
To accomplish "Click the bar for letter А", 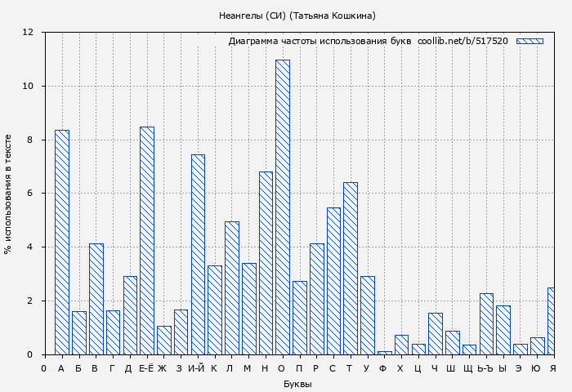I will (x=62, y=242).
